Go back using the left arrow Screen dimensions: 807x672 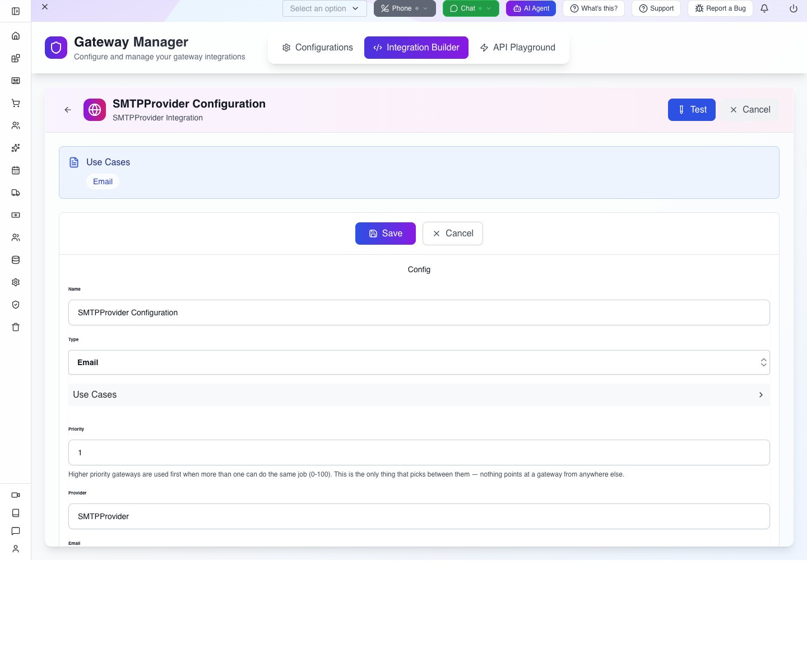click(x=68, y=110)
